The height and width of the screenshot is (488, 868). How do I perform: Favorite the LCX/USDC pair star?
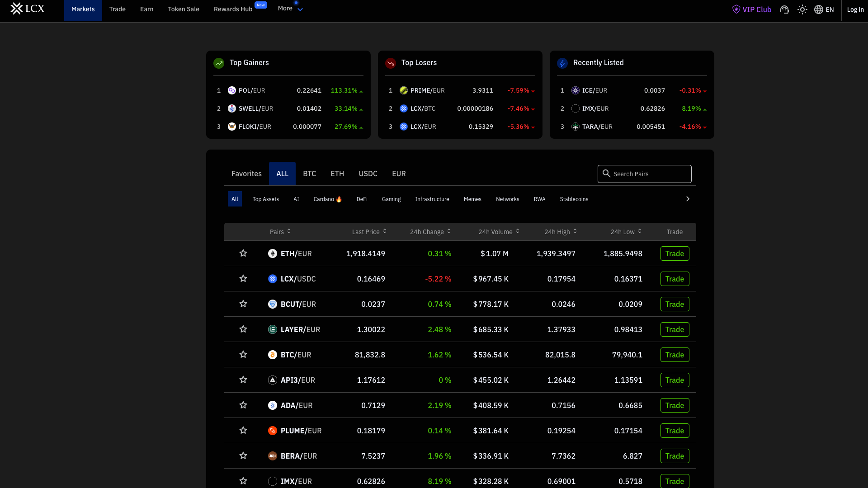point(243,278)
